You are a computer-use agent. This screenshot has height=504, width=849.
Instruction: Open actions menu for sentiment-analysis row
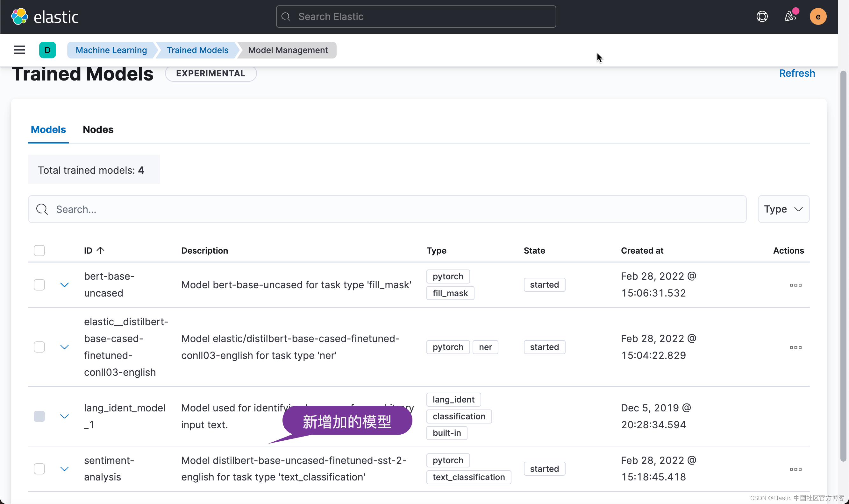(x=795, y=469)
